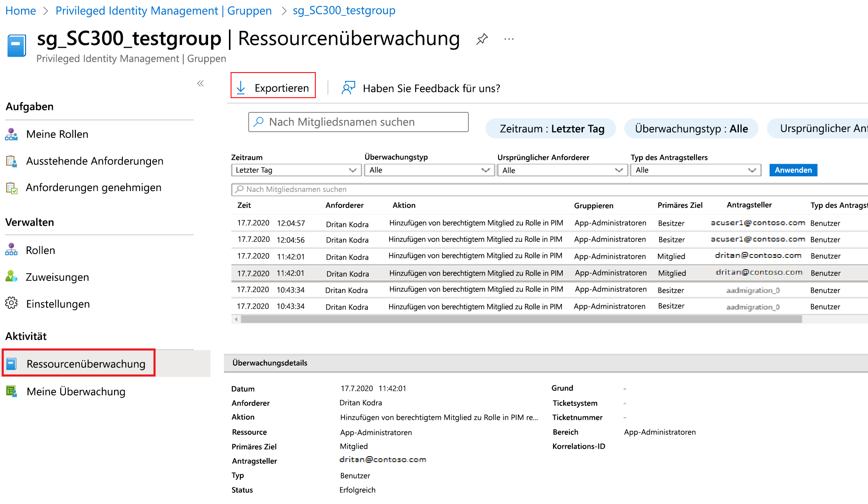868x504 pixels.
Task: Open the Überwachungstyp dropdown
Action: (429, 170)
